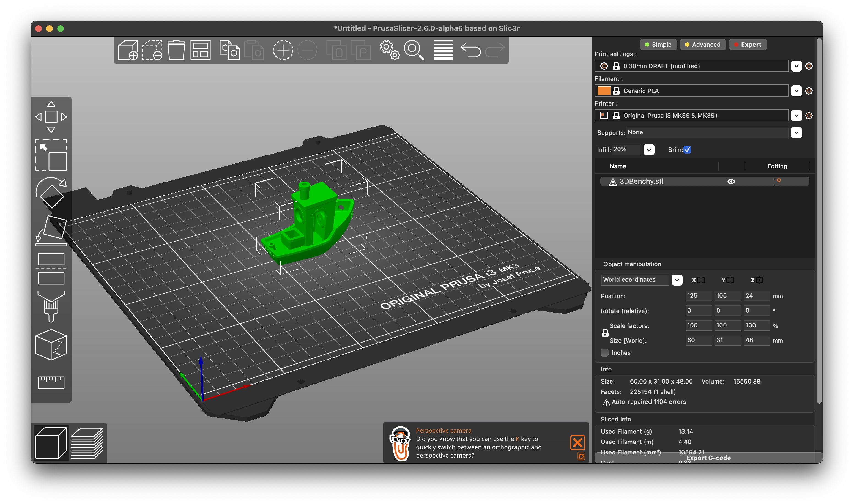Click the Split to objects icon

pyautogui.click(x=336, y=50)
